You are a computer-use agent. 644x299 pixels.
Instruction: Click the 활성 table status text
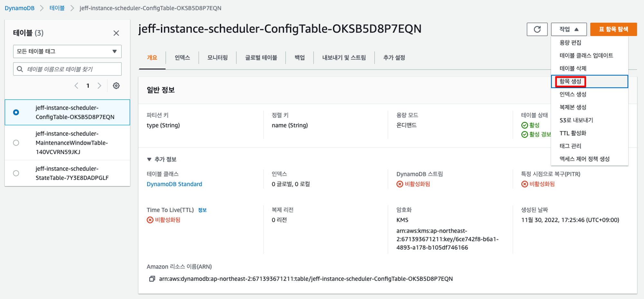(x=534, y=125)
